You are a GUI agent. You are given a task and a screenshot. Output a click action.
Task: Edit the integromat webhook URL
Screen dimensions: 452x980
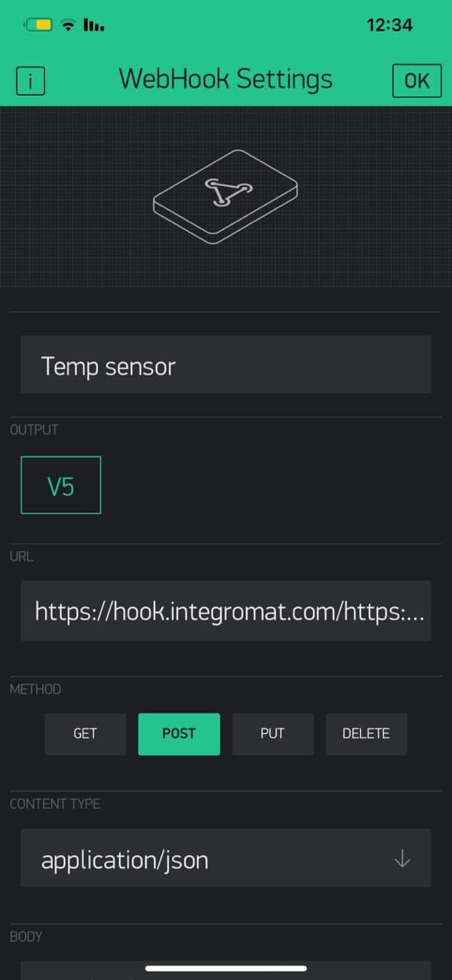pyautogui.click(x=226, y=610)
